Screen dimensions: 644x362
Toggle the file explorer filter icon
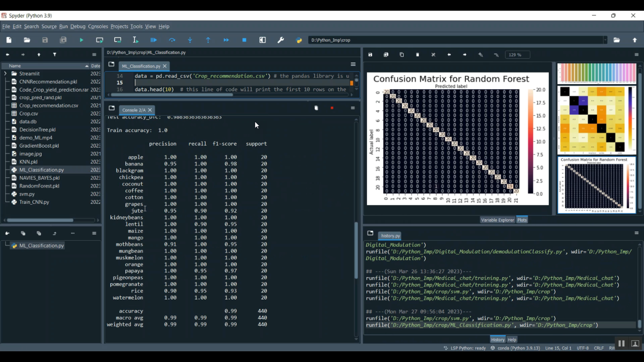coord(55,55)
